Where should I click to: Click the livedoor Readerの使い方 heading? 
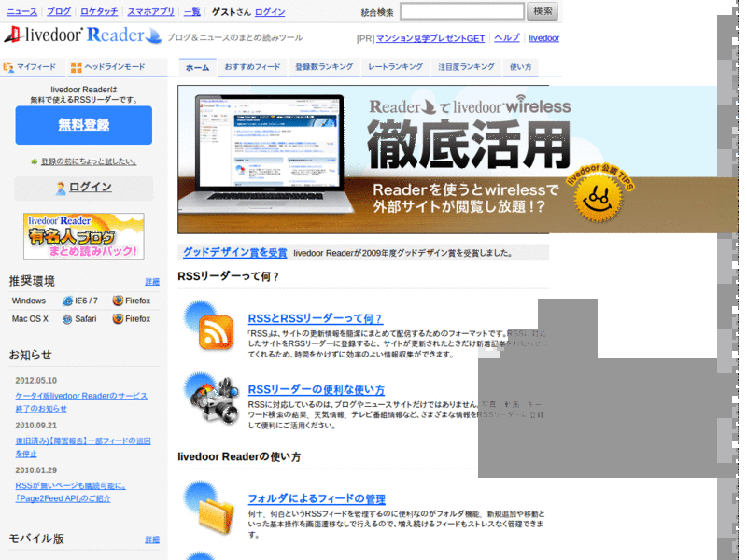tap(239, 456)
